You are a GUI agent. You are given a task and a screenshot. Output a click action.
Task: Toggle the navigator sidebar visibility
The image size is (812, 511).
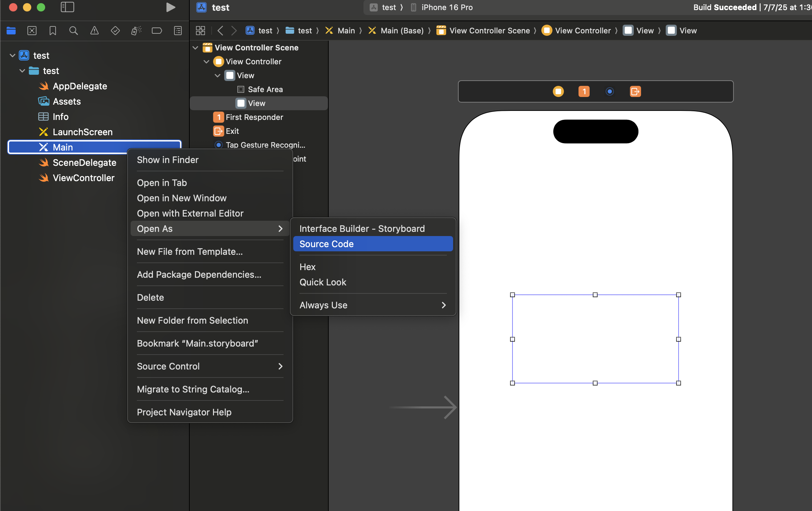pos(67,7)
